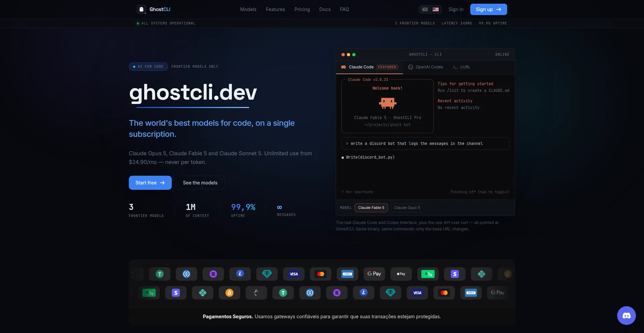Click the green 'hi' icon in top row

(428, 274)
